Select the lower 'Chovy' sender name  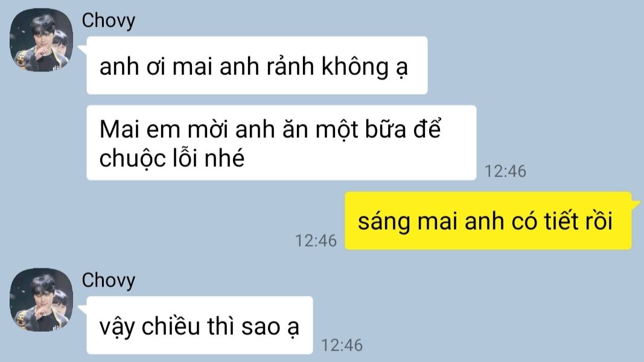pos(109,280)
